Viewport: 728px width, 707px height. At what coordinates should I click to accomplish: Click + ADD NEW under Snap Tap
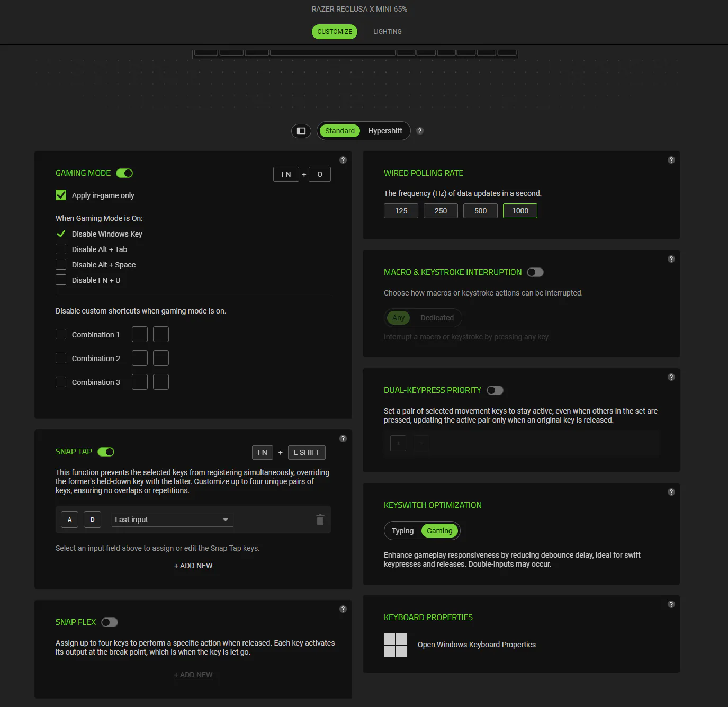click(193, 566)
